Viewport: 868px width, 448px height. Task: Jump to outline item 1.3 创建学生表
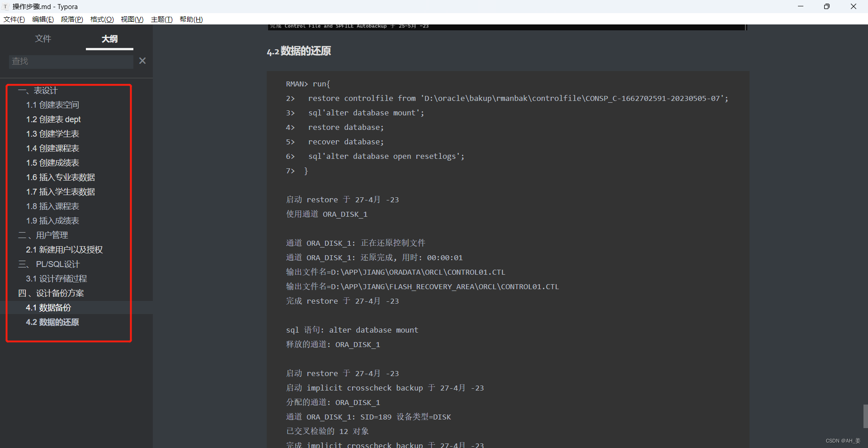coord(52,134)
